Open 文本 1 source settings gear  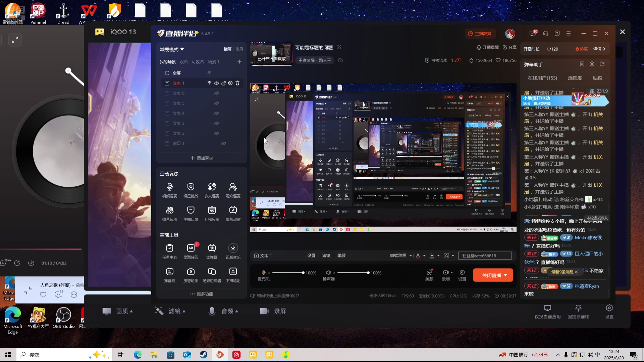(x=230, y=83)
